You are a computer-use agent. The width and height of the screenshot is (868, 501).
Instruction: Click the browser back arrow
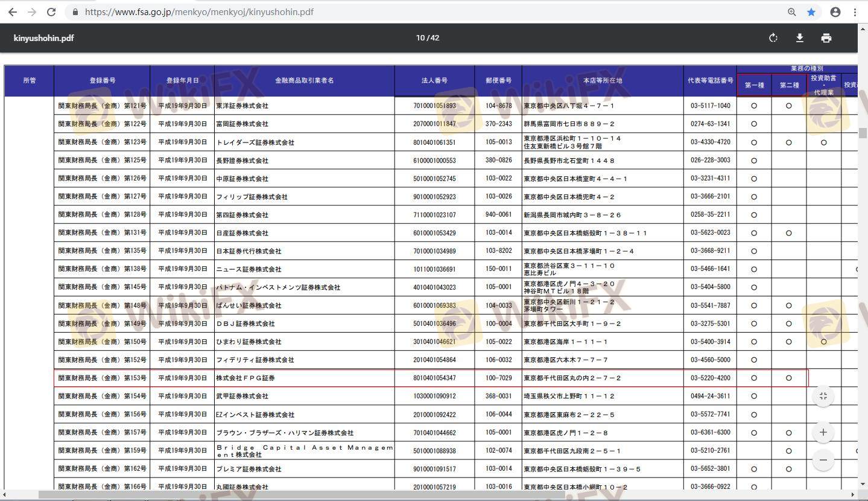click(x=12, y=12)
